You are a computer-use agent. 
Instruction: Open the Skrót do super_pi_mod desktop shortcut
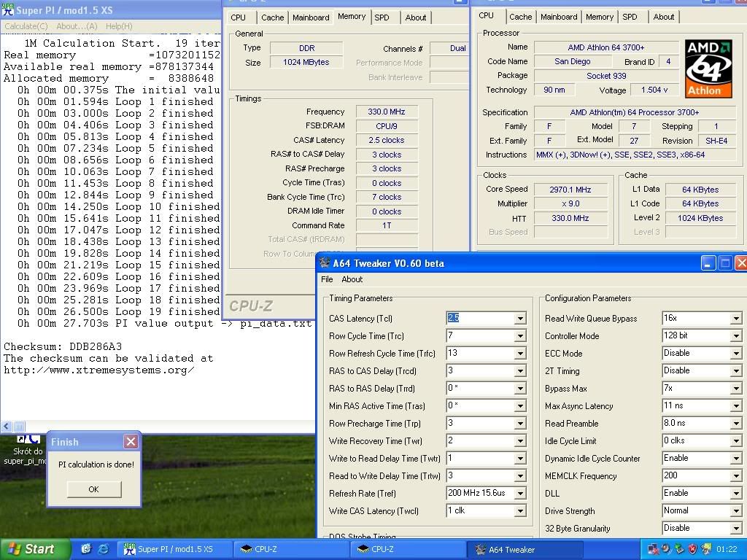pyautogui.click(x=27, y=450)
